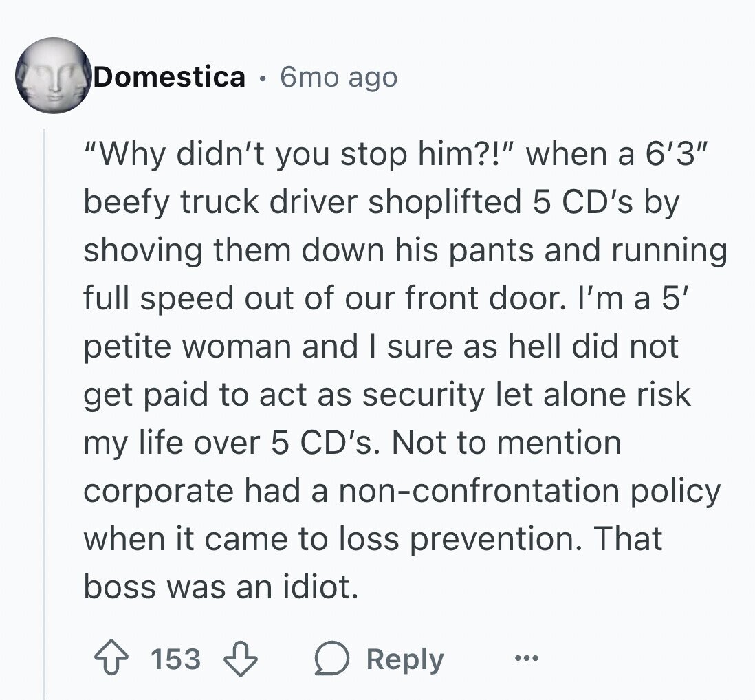Click the dot separator after Domestica
The image size is (755, 700).
263,79
